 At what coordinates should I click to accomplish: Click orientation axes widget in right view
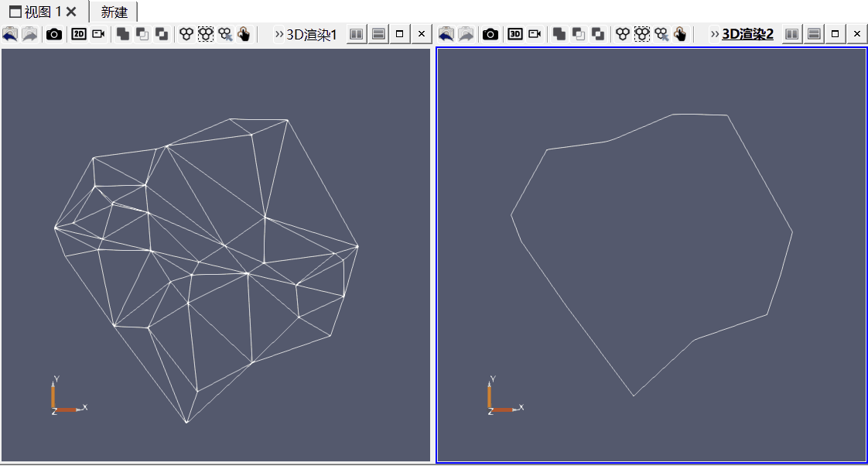click(505, 396)
